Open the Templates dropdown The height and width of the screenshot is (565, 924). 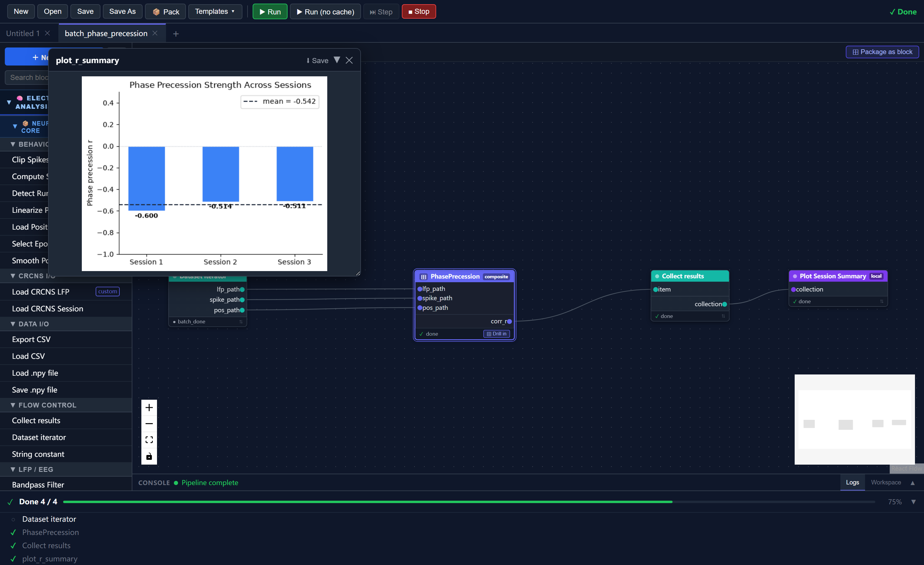point(215,12)
